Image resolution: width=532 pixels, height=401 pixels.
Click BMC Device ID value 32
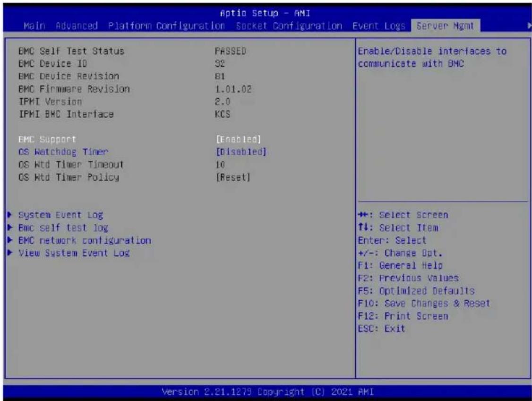click(x=220, y=64)
